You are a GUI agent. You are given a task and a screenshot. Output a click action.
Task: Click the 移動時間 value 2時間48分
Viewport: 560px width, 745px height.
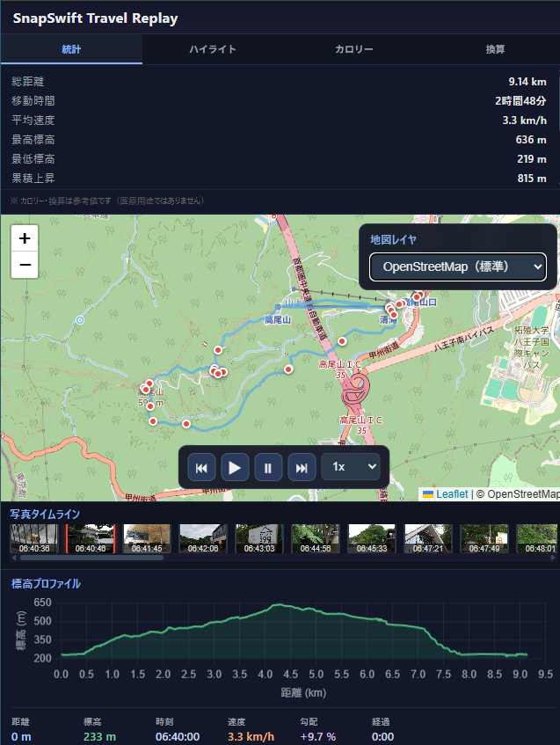[520, 101]
